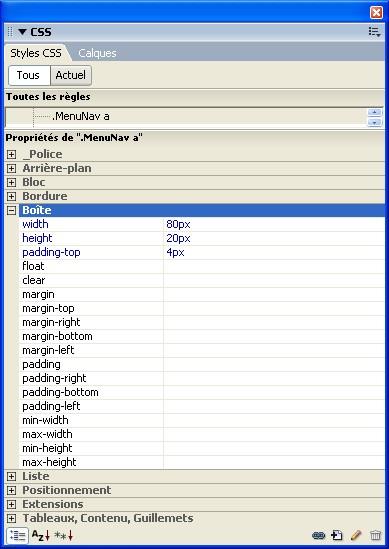Collapse the Boîte category
Screen dimensions: 389x549
(x=12, y=210)
